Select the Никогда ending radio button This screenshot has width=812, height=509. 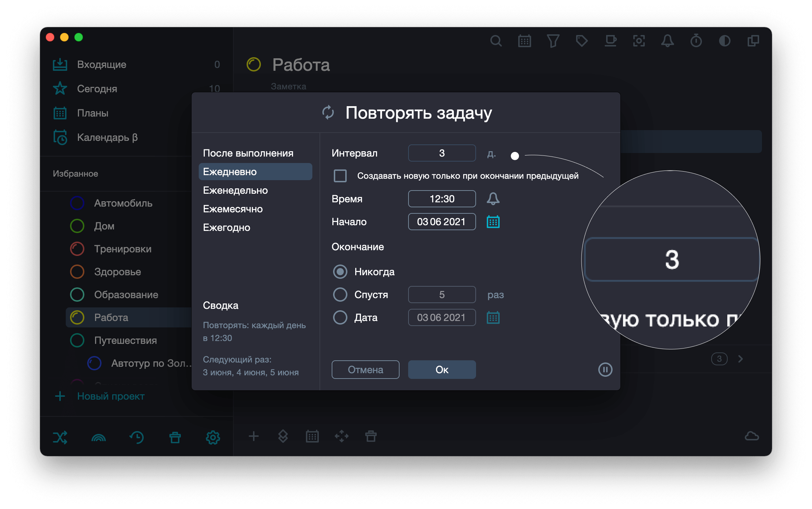tap(340, 272)
